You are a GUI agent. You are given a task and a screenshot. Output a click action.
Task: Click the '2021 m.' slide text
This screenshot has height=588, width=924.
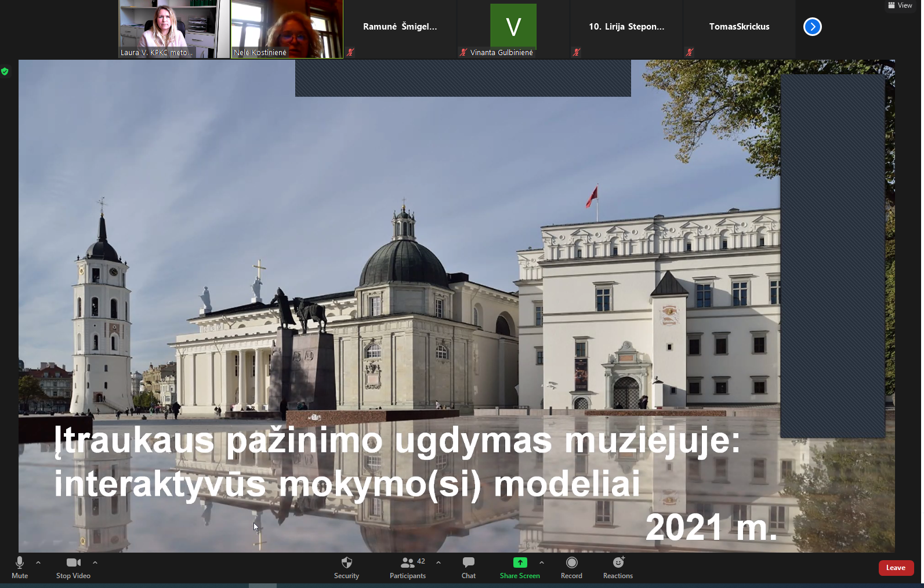(711, 527)
